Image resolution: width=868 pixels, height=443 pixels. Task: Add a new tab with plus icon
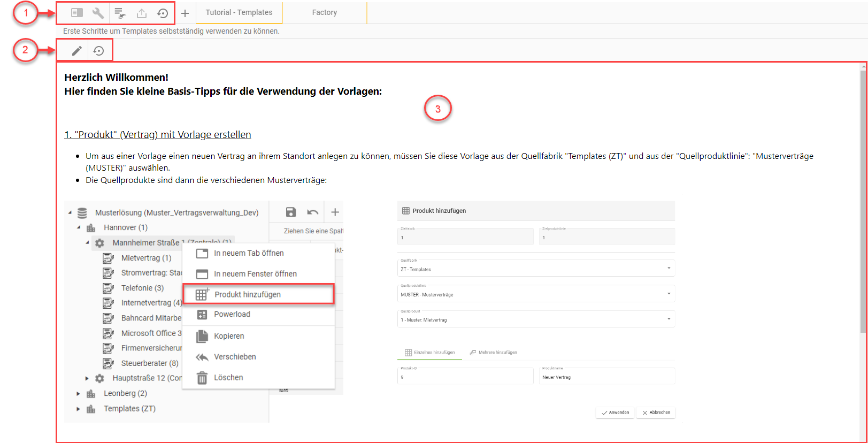pos(185,13)
